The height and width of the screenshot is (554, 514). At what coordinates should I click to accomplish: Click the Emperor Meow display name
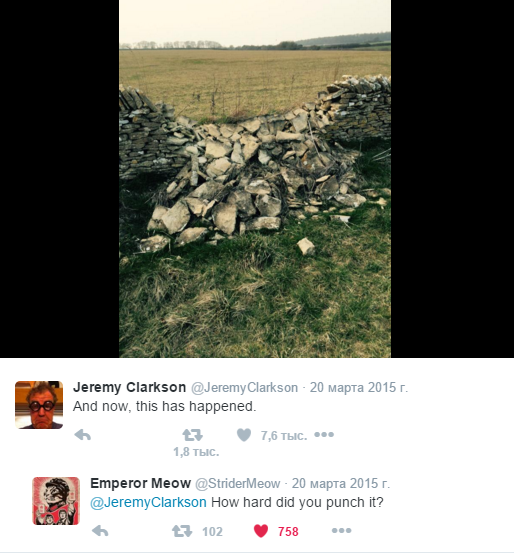tap(141, 483)
